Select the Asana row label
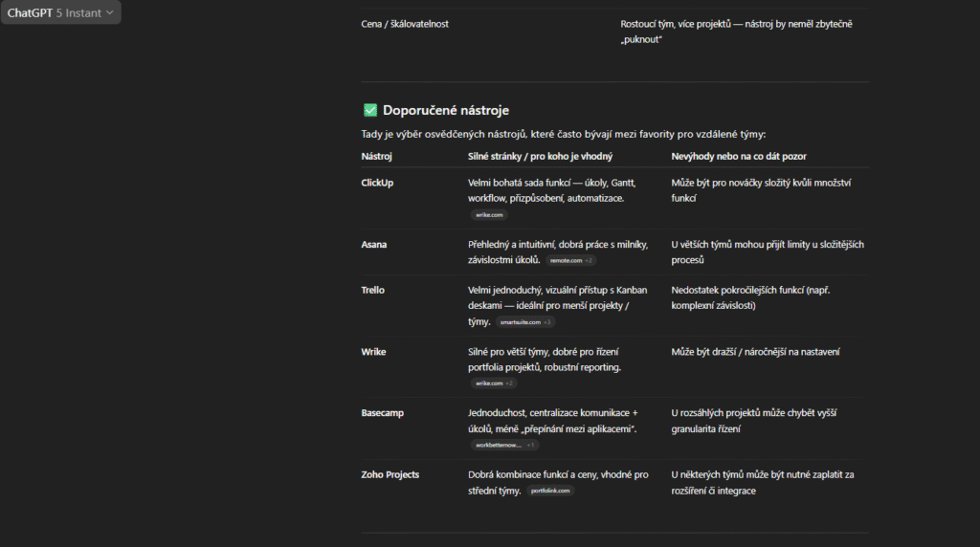 pyautogui.click(x=374, y=244)
